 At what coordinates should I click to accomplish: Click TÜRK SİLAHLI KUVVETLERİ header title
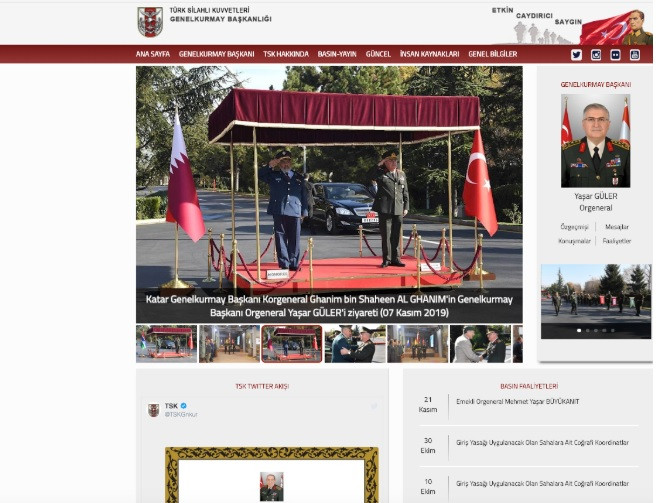point(210,10)
